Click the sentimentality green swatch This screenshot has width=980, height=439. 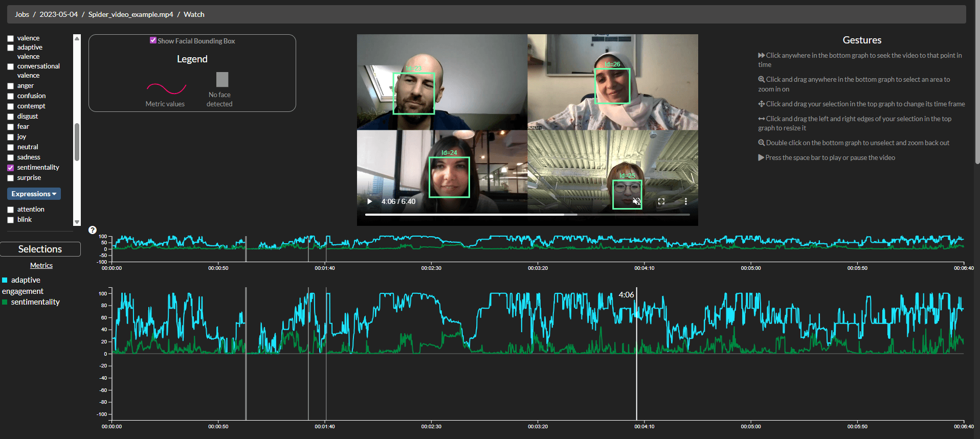point(5,302)
